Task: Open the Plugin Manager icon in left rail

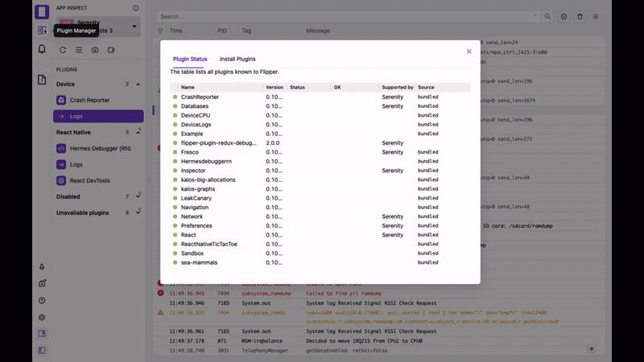Action: click(42, 31)
